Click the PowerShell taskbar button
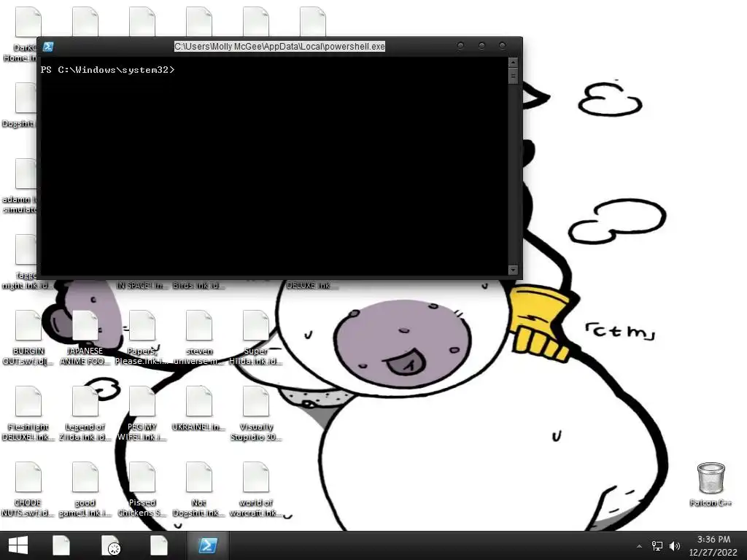 [208, 545]
